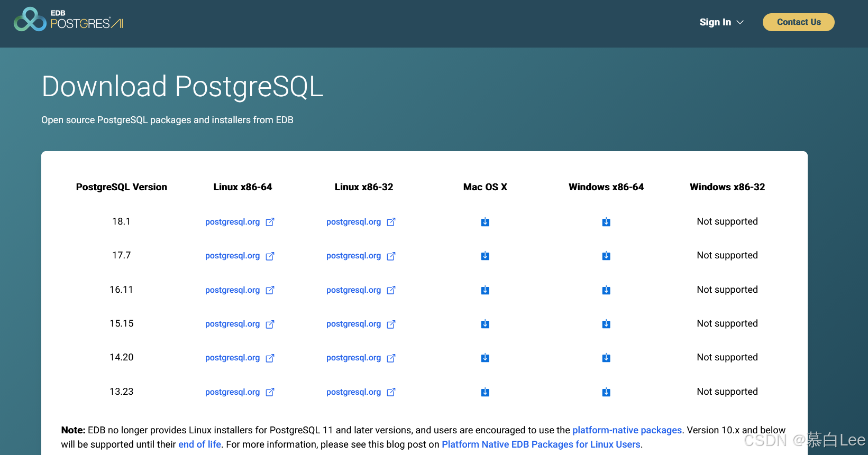Click the Mac OS X column header
Screen dimensions: 868x455
click(485, 187)
